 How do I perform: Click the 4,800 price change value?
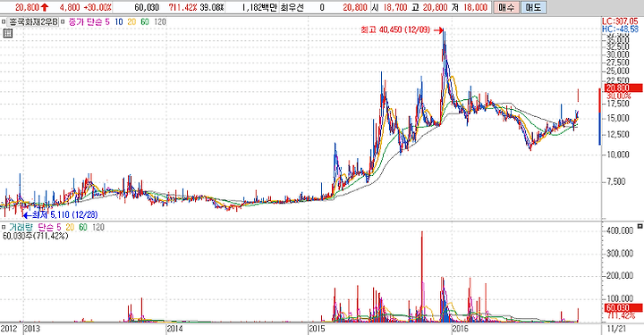(x=70, y=7)
